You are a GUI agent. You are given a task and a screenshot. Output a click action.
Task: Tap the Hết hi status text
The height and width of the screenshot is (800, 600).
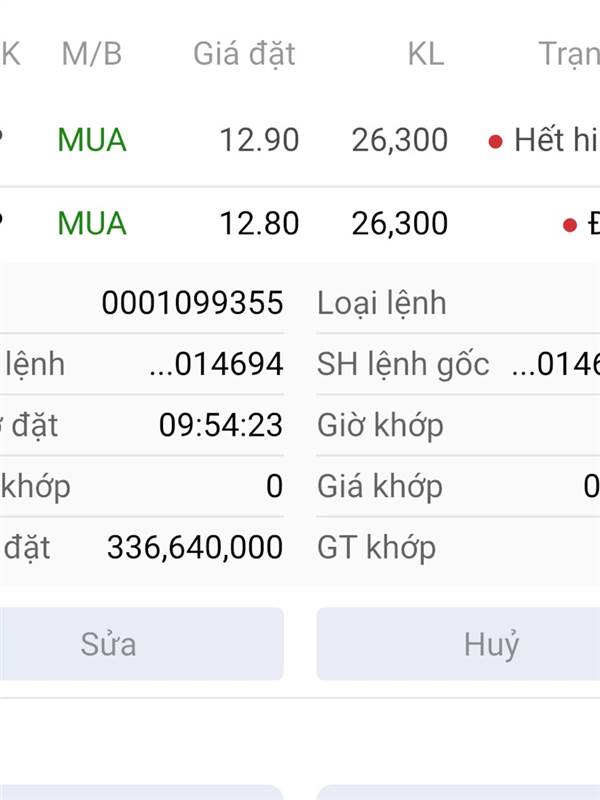[x=555, y=141]
